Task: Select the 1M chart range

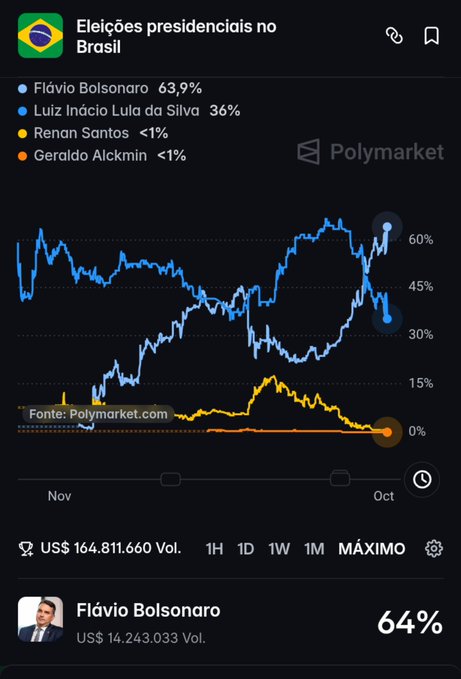Action: (314, 549)
